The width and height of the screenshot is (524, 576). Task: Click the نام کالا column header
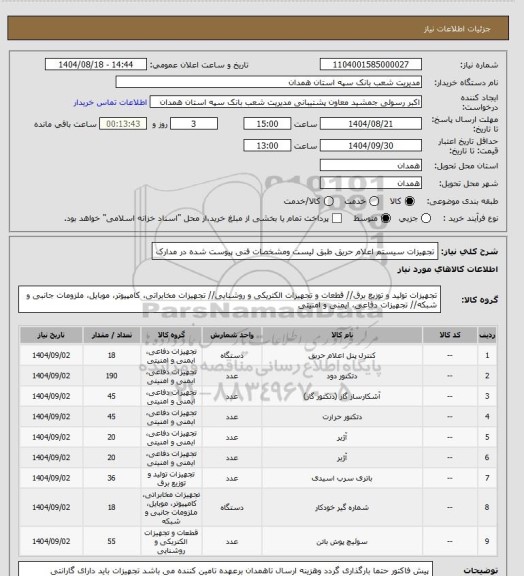[342, 335]
